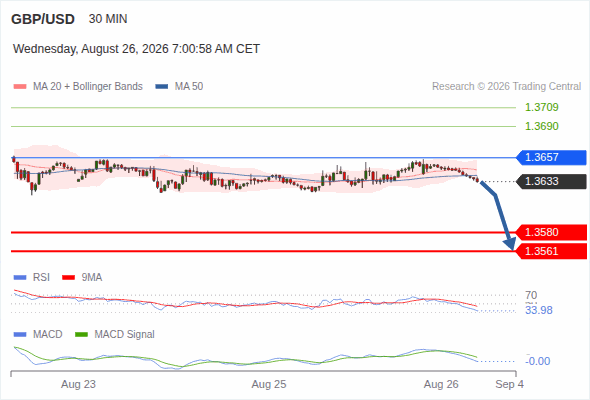Select the 1.3657 blue pivot price tag
Image resolution: width=590 pixels, height=400 pixels.
point(551,157)
